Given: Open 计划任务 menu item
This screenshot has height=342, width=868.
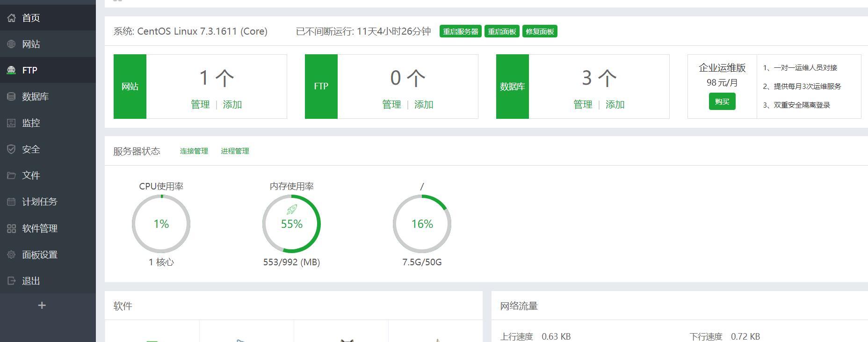Looking at the screenshot, I should click(48, 202).
